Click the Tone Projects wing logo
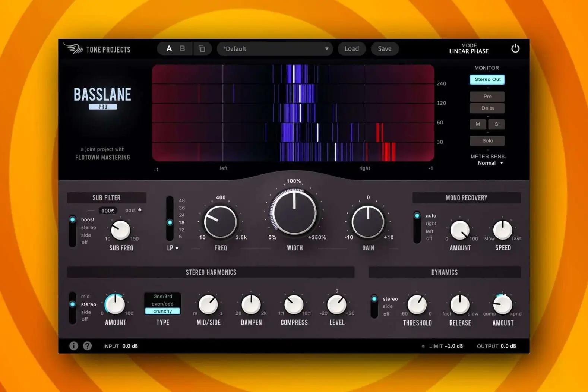This screenshot has height=392, width=588. [x=73, y=48]
